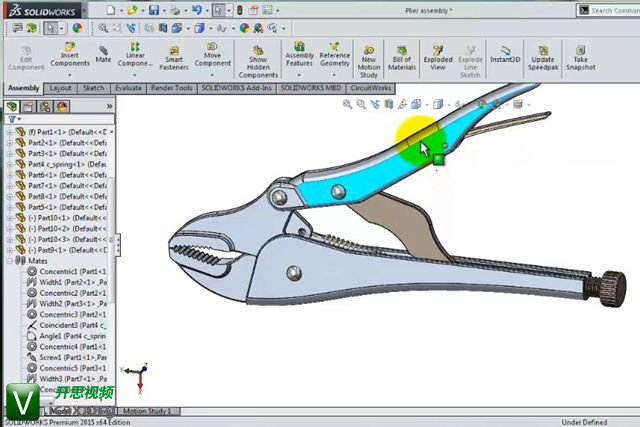The height and width of the screenshot is (427, 640).
Task: Expand (-) Part9<1> tree node
Action: click(x=9, y=250)
